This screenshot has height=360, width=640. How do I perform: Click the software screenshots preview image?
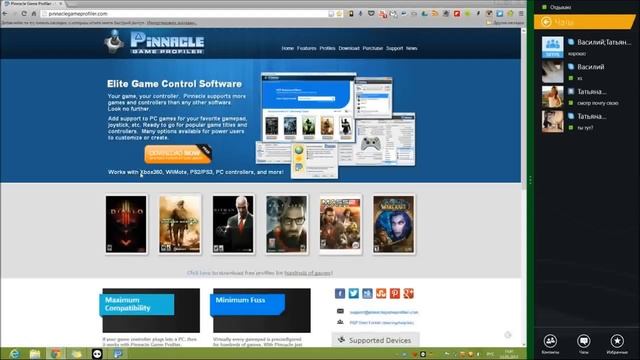(x=336, y=125)
